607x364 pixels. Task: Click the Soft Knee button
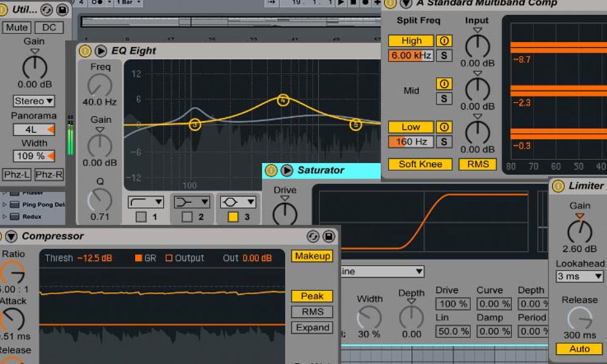419,164
